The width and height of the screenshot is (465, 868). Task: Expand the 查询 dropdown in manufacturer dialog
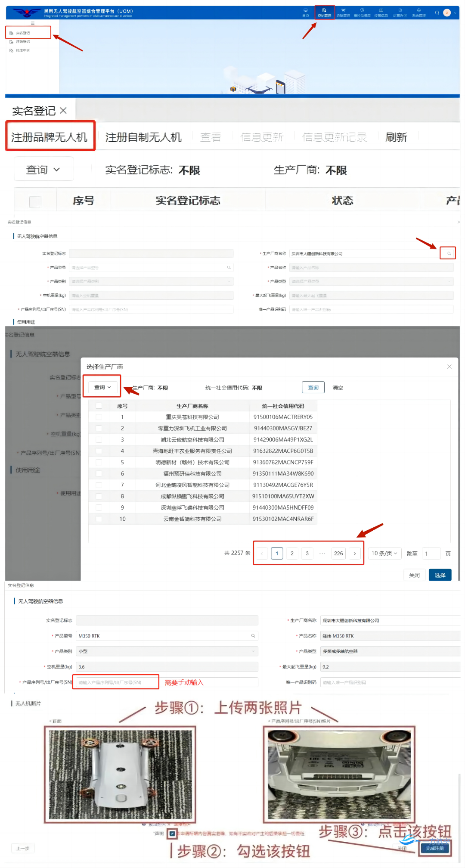pos(102,387)
